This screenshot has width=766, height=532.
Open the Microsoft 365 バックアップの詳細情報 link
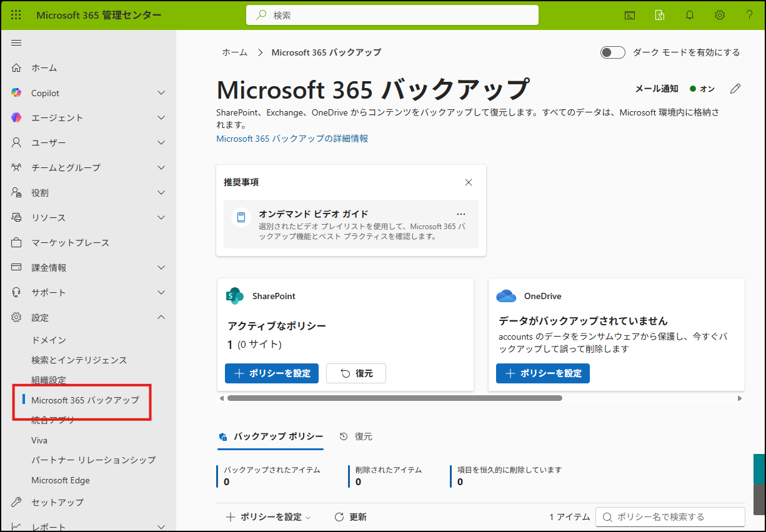click(292, 139)
